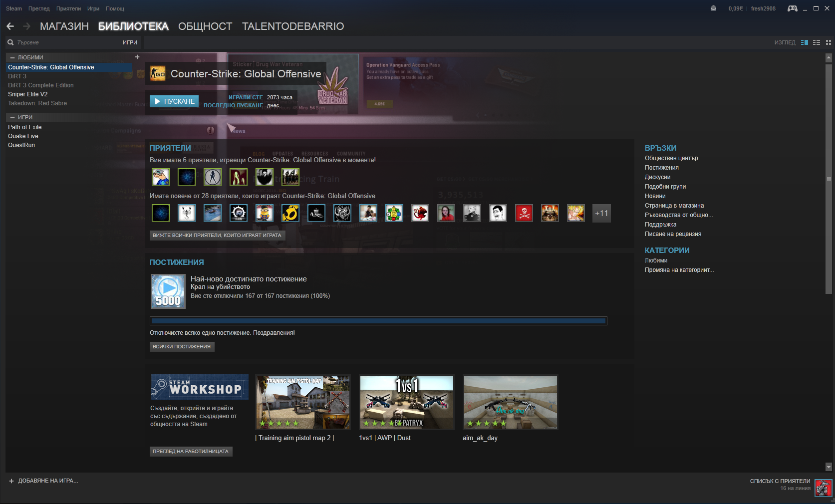Collapse the ЛЮБИМИ favorites section

(x=13, y=57)
